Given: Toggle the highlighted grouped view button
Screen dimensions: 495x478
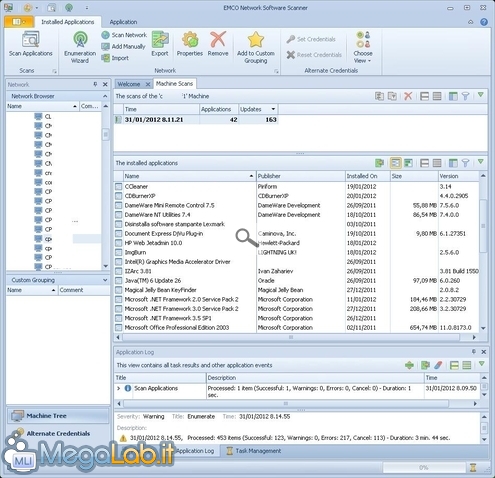Looking at the screenshot, I should (395, 163).
